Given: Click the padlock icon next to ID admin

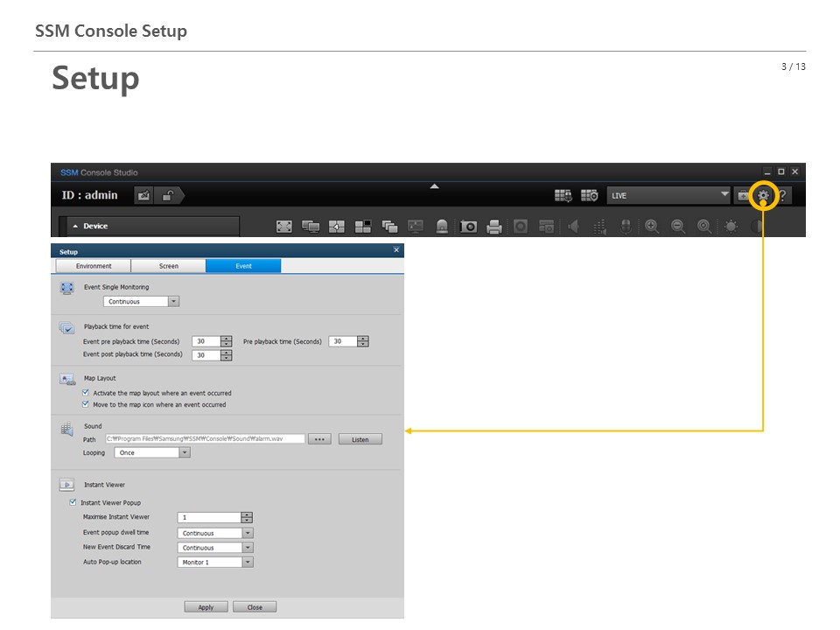Looking at the screenshot, I should click(168, 195).
